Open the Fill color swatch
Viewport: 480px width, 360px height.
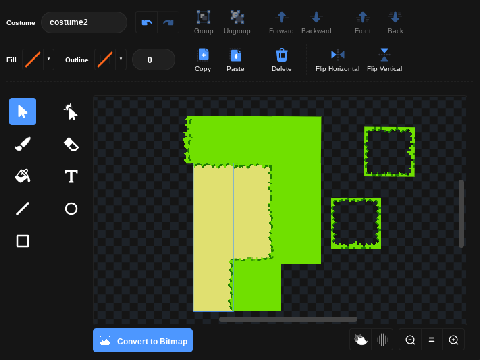pyautogui.click(x=33, y=60)
